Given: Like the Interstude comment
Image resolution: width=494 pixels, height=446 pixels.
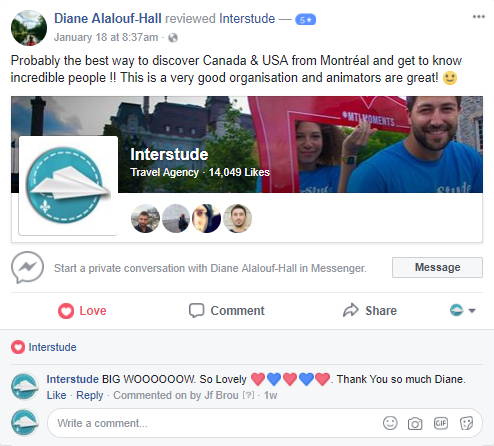Looking at the screenshot, I should pos(56,395).
